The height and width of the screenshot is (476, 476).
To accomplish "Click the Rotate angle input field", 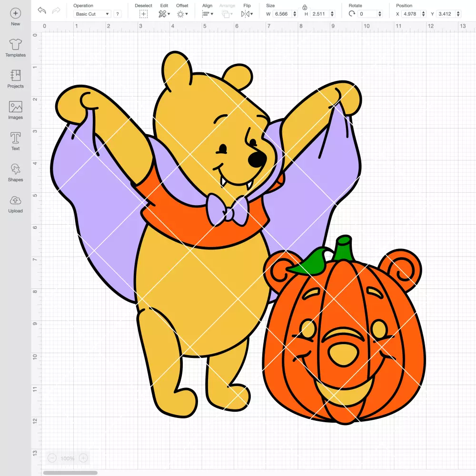I will 367,14.
